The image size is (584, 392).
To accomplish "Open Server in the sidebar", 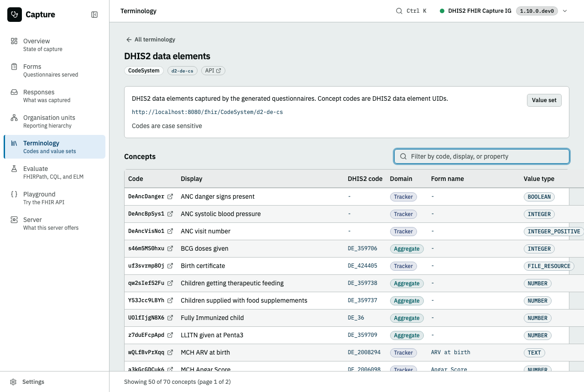I will point(54,223).
